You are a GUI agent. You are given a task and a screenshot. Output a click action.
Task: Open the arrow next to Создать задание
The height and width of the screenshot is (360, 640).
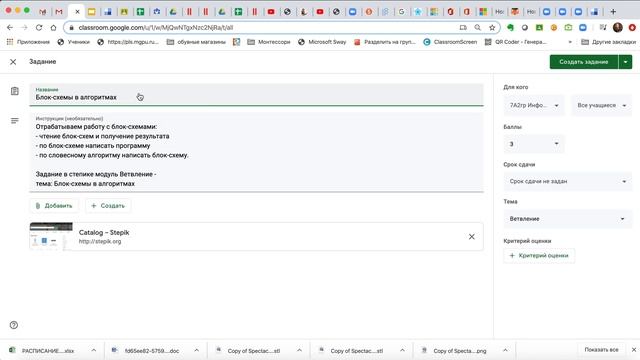(x=625, y=62)
